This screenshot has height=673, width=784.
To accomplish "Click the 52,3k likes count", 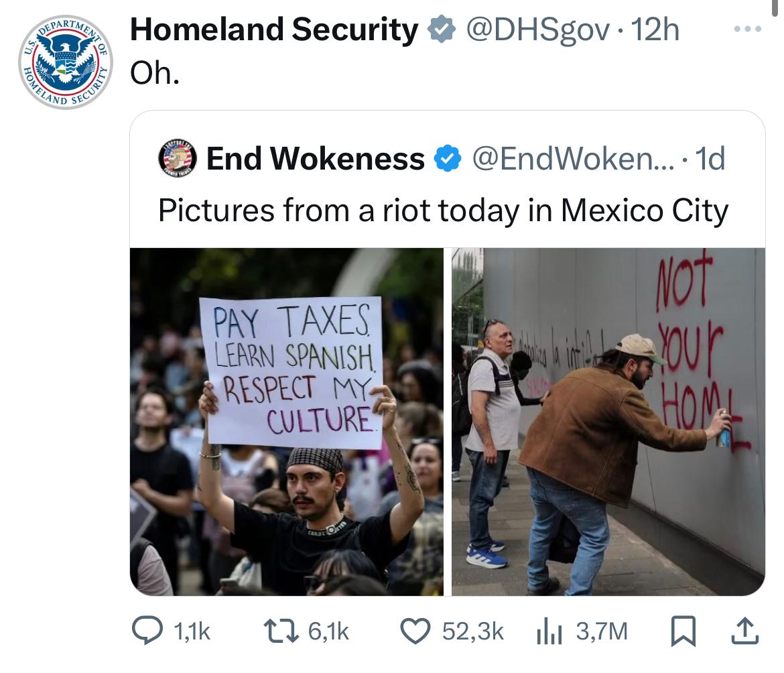I will coord(472,631).
